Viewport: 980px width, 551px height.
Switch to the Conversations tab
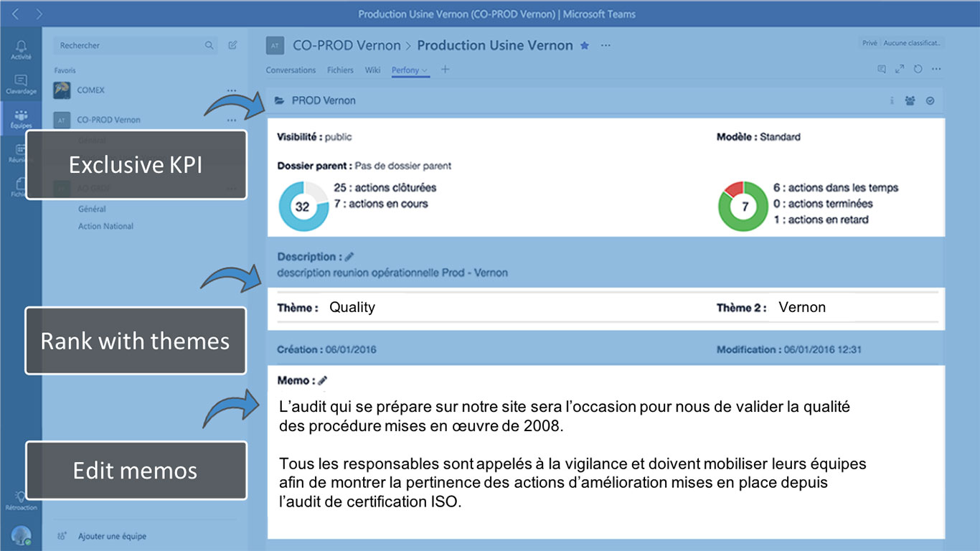(291, 70)
